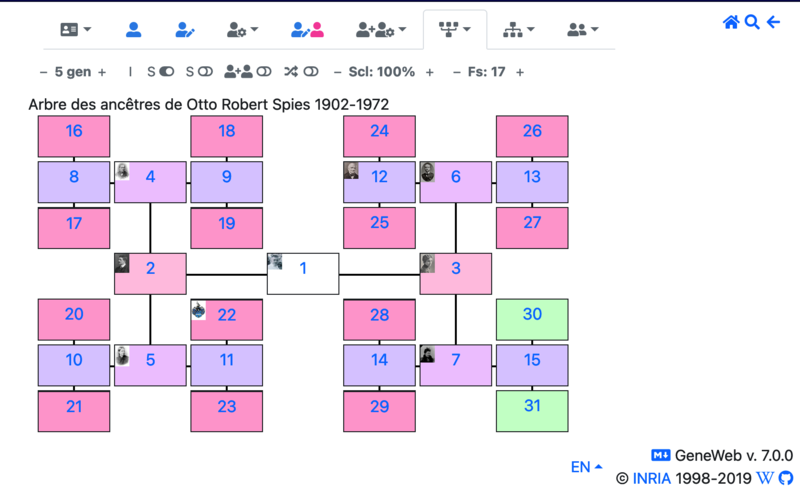Follow the INRIA link
This screenshot has height=498, width=800.
point(652,479)
